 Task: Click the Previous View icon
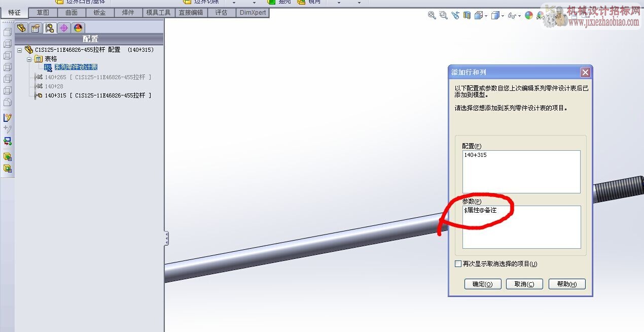click(455, 16)
